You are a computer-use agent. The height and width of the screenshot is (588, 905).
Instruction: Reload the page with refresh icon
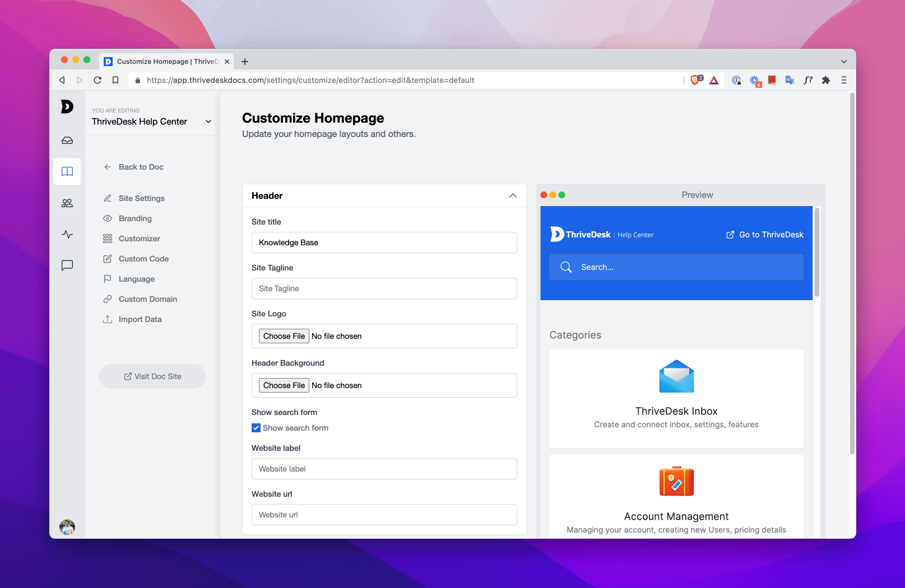[x=98, y=80]
